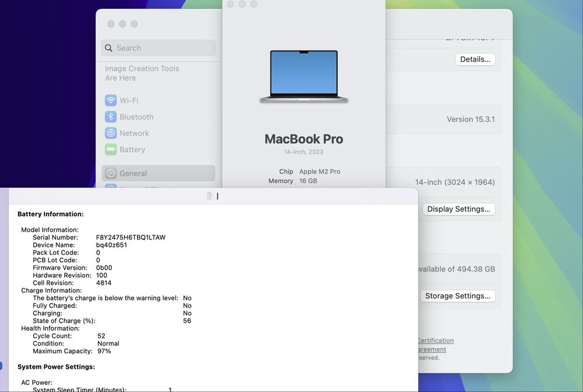Click the Battery Information heading
Viewport: 583px width, 392px height.
click(51, 214)
